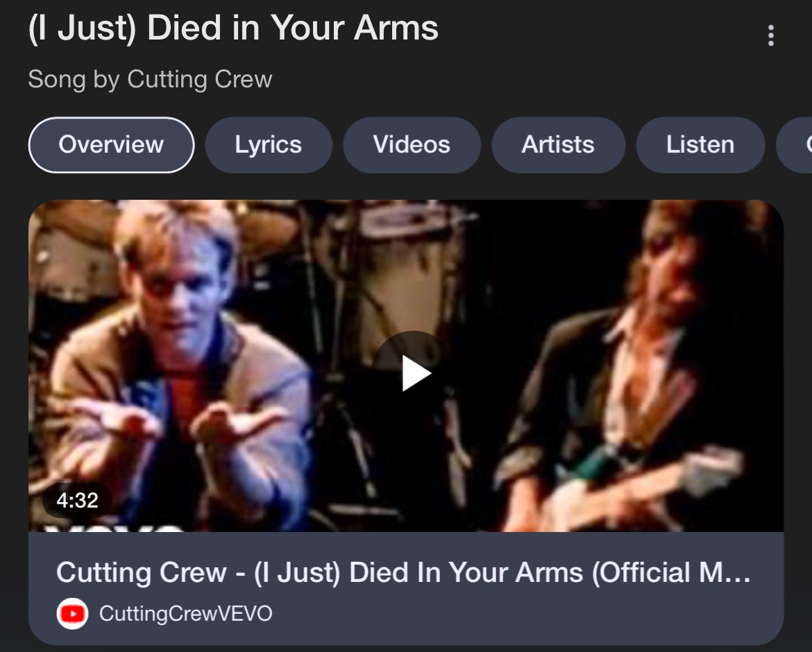Open the Official Music video title link
Screen dimensions: 812x652
pyautogui.click(x=403, y=572)
